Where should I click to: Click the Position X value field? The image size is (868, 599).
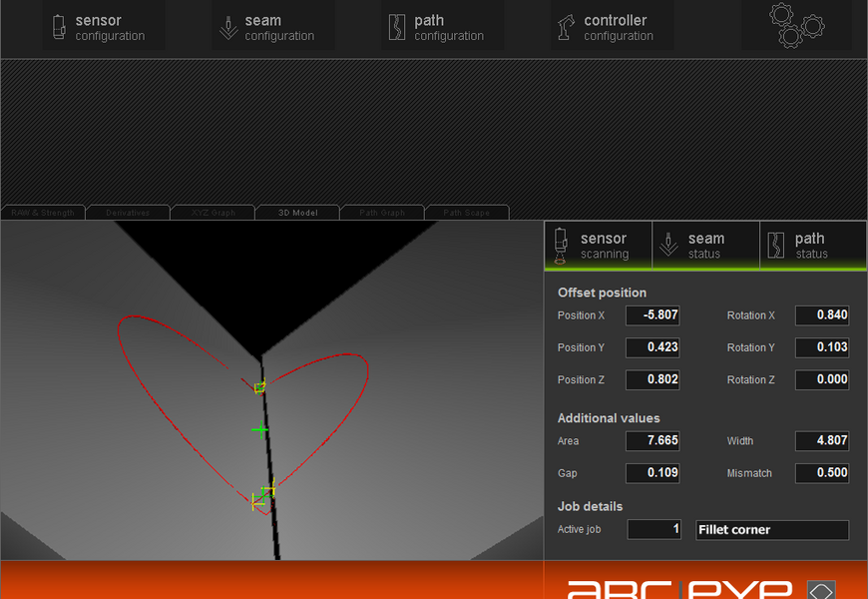(652, 315)
